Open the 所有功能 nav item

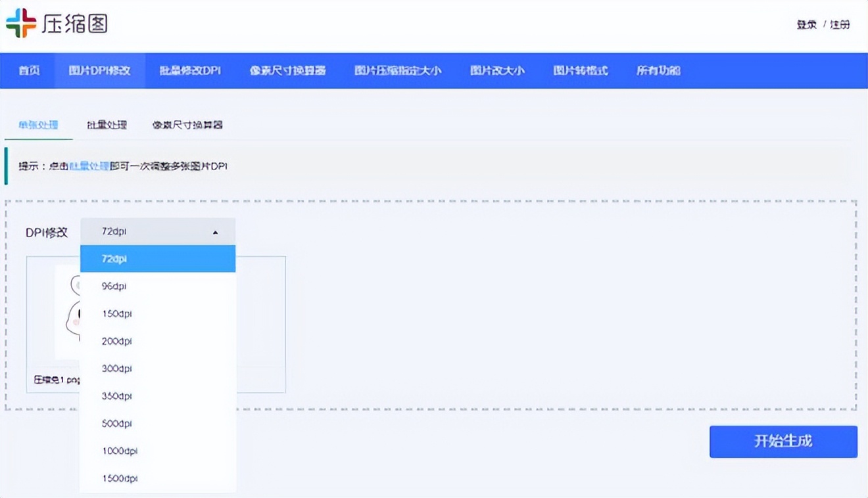click(x=658, y=70)
